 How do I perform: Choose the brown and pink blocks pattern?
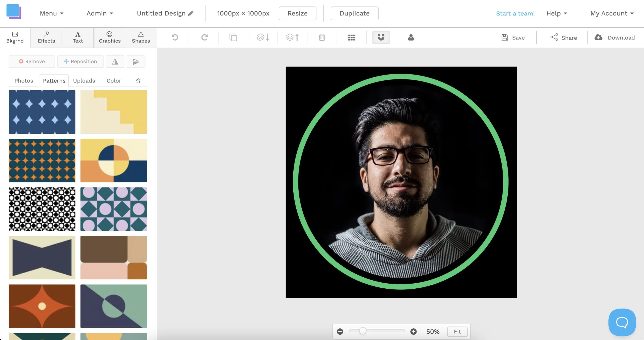pyautogui.click(x=114, y=257)
